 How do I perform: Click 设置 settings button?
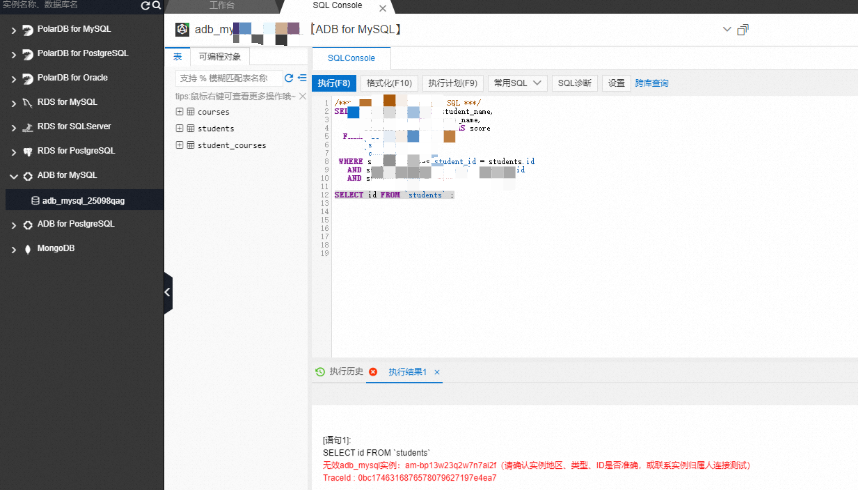617,83
